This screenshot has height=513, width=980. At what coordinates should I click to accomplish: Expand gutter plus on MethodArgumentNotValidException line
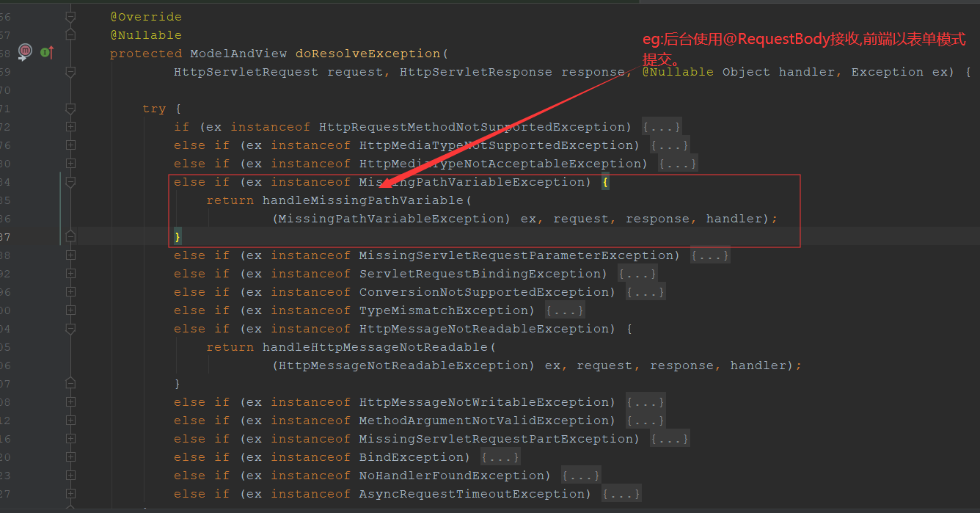70,420
